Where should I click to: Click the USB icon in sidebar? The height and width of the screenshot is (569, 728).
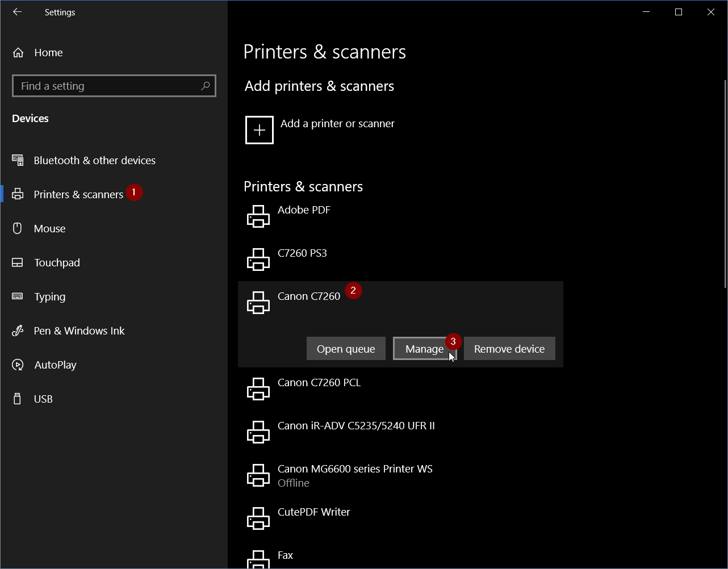(18, 399)
